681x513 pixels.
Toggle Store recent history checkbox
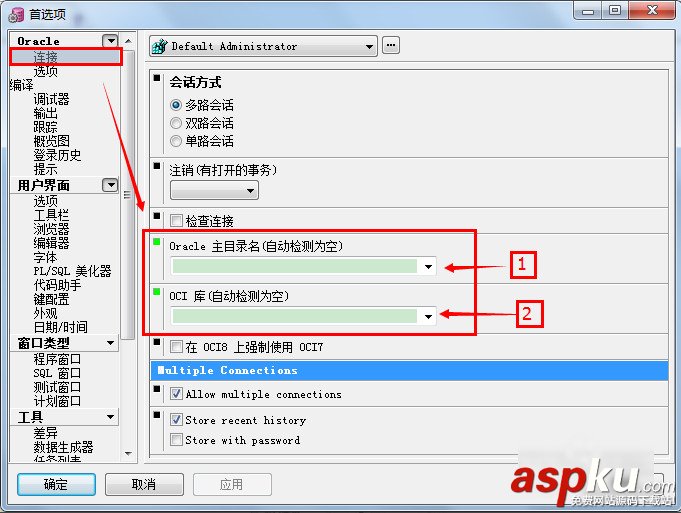tap(176, 420)
